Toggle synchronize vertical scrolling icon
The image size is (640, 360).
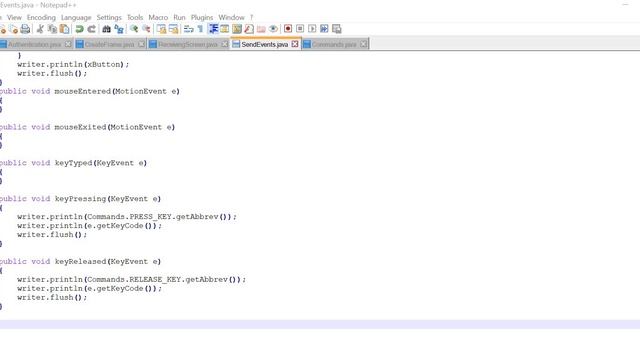pyautogui.click(x=161, y=29)
